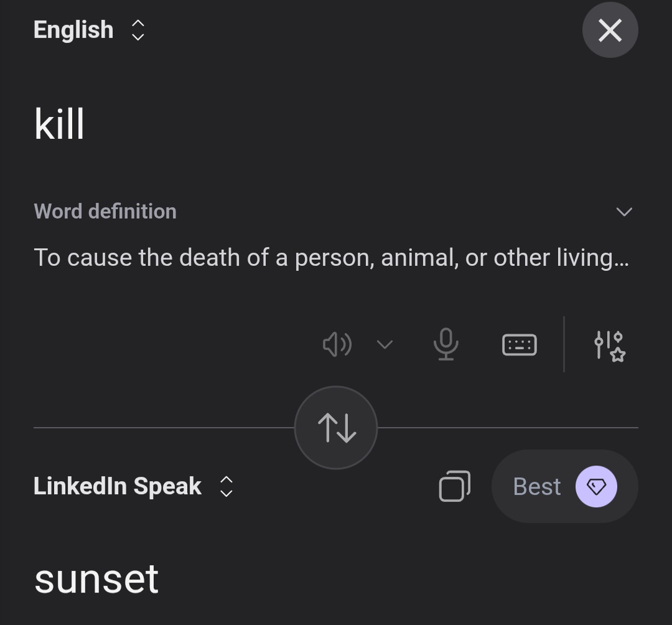The width and height of the screenshot is (672, 625).
Task: Tap the translated output "sunset"
Action: point(96,579)
